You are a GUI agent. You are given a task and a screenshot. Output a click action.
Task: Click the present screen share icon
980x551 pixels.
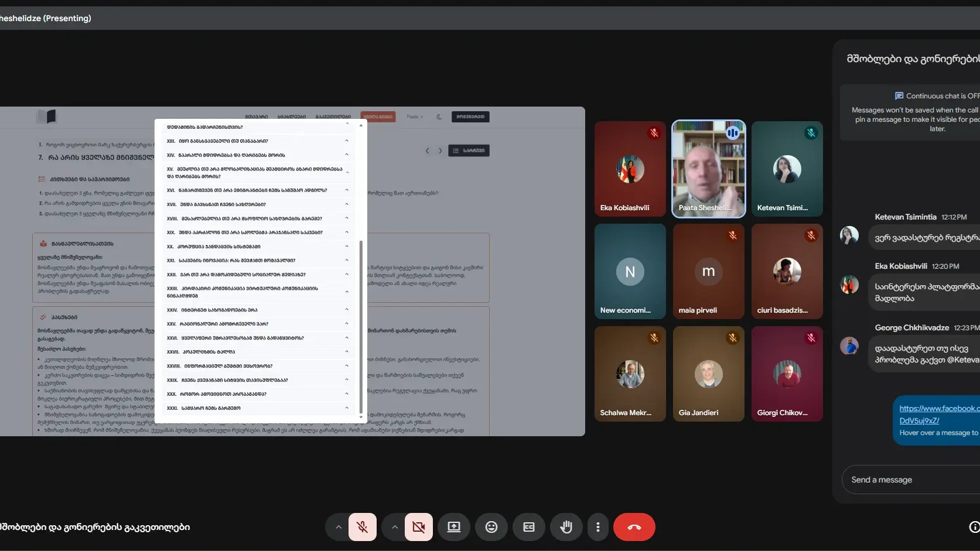pos(453,527)
